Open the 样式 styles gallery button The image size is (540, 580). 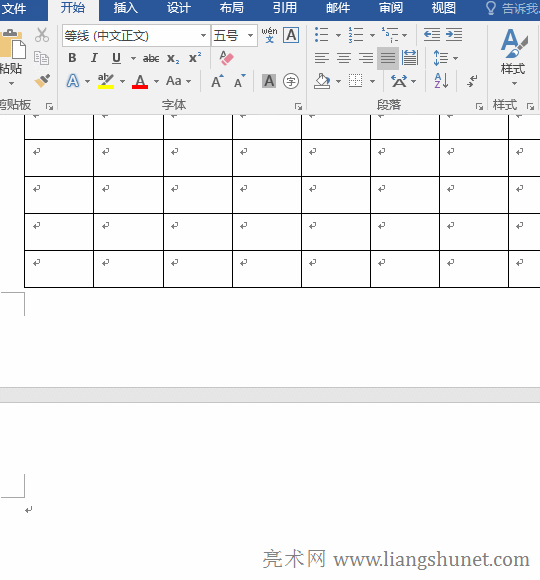[x=513, y=58]
